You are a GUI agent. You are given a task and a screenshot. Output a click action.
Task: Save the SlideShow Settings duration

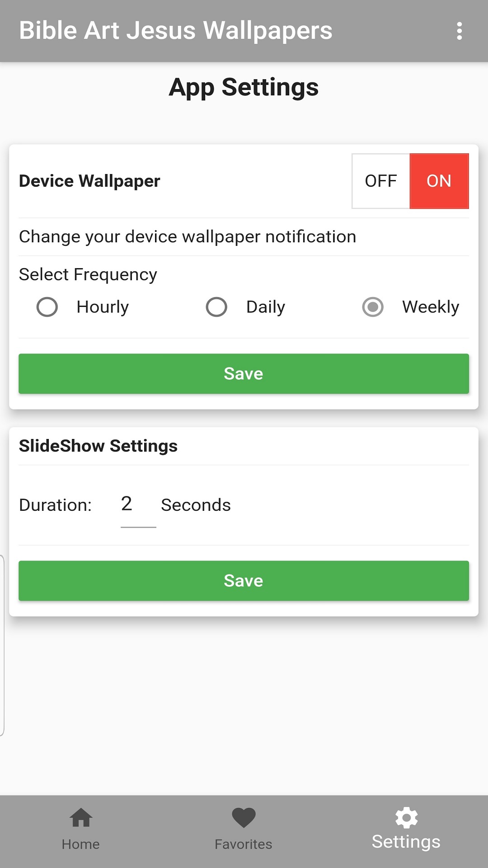tap(244, 580)
